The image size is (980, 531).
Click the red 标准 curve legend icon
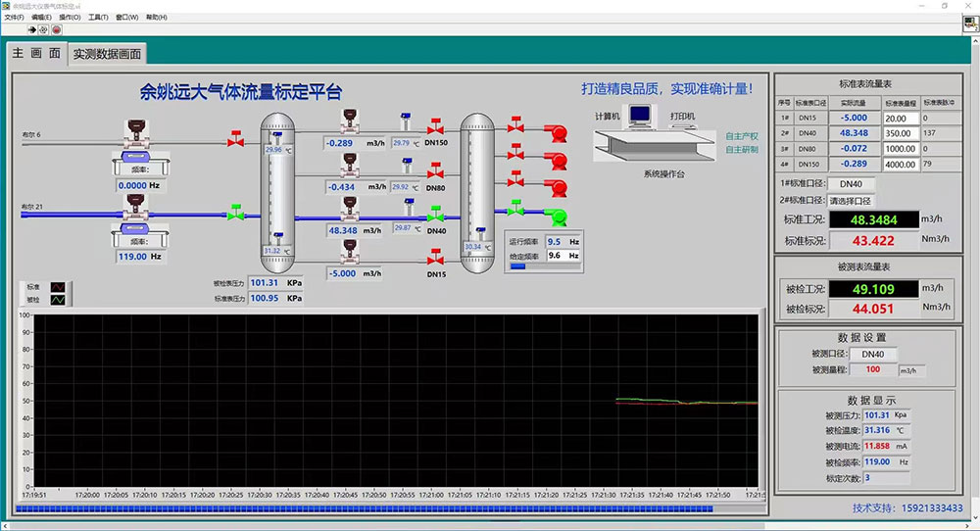(58, 287)
